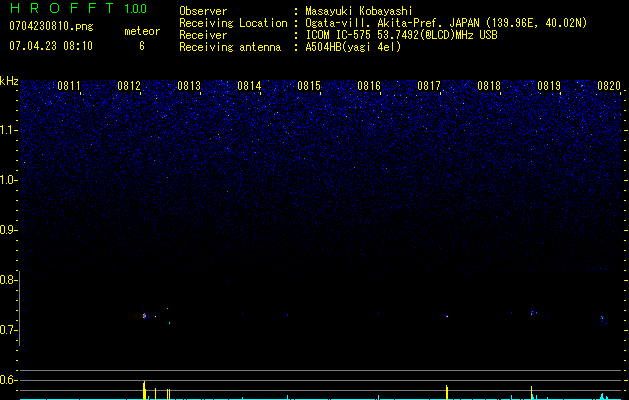Click the 0815 time marker
629x400 pixels.
(x=309, y=86)
